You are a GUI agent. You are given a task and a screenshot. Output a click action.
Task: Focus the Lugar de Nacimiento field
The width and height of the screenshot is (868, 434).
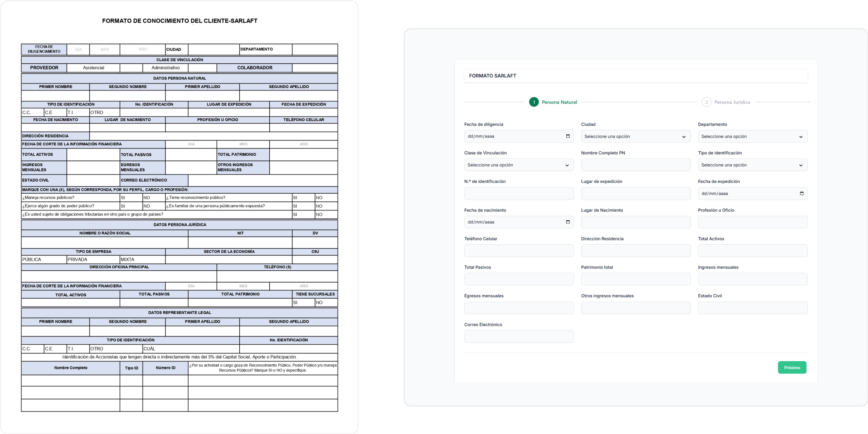[x=636, y=222]
